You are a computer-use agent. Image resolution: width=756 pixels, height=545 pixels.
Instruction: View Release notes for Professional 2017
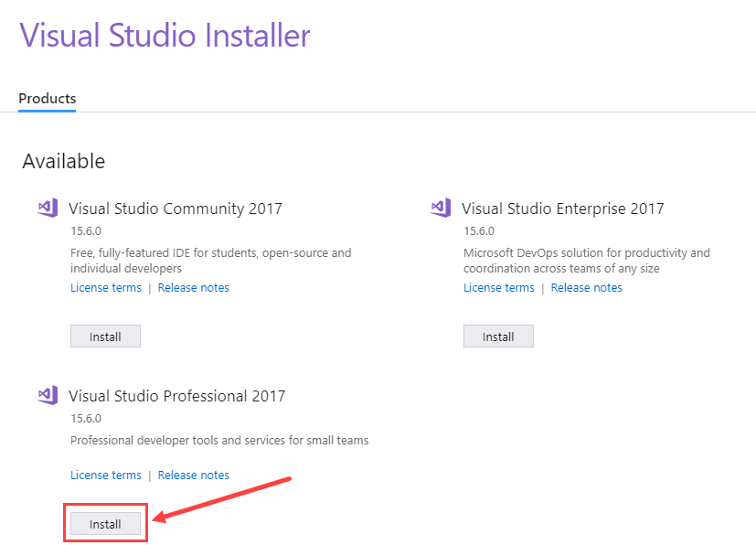click(x=193, y=476)
